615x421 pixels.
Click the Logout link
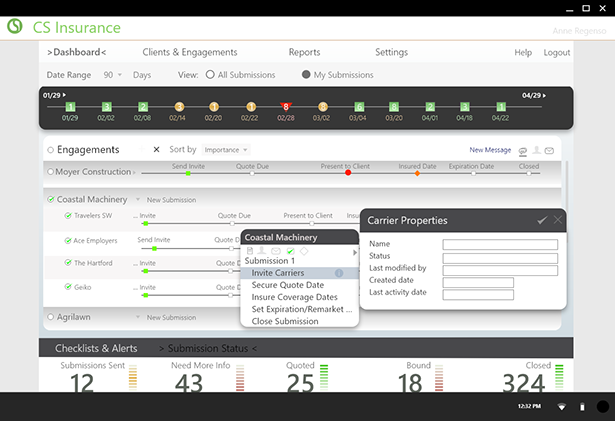pyautogui.click(x=556, y=52)
